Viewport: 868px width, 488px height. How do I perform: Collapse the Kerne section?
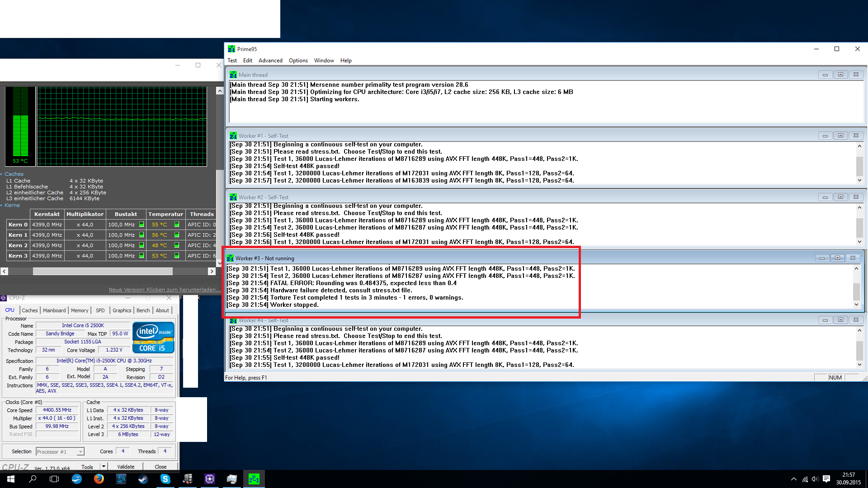click(x=12, y=205)
